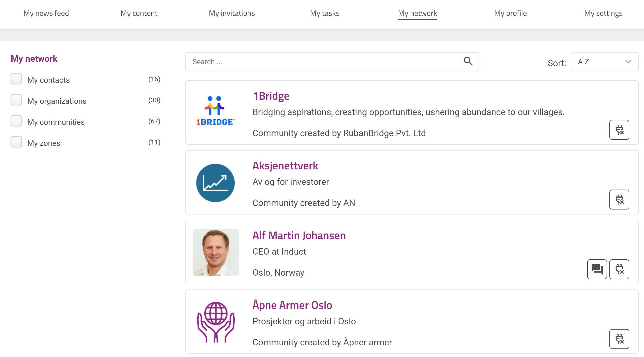The image size is (644, 357).
Task: Tick the My zones checkbox
Action: click(x=16, y=142)
